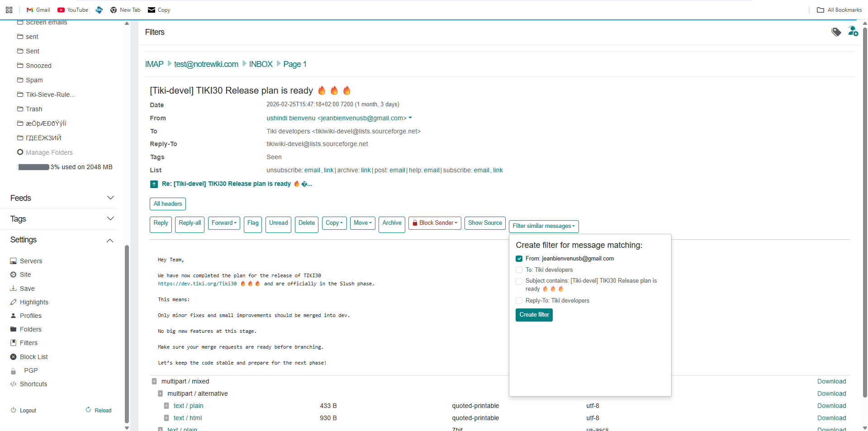Expand the Move dropdown

[362, 223]
